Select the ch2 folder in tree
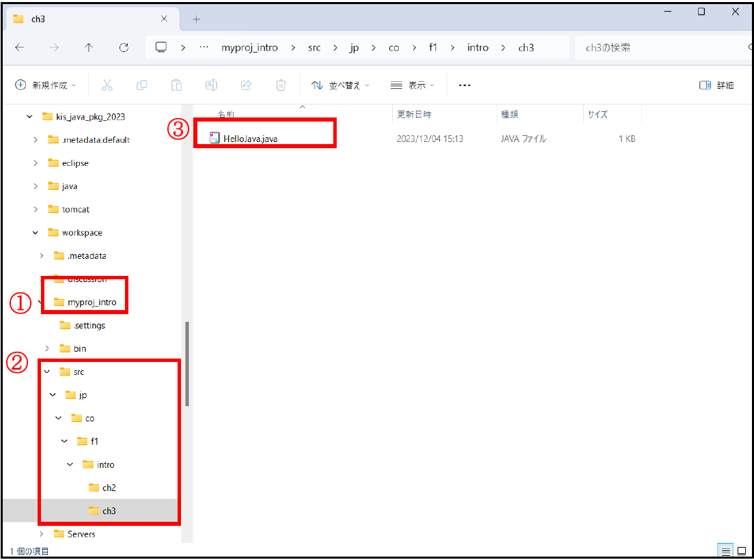Screen dimensions: 754x560 click(109, 488)
